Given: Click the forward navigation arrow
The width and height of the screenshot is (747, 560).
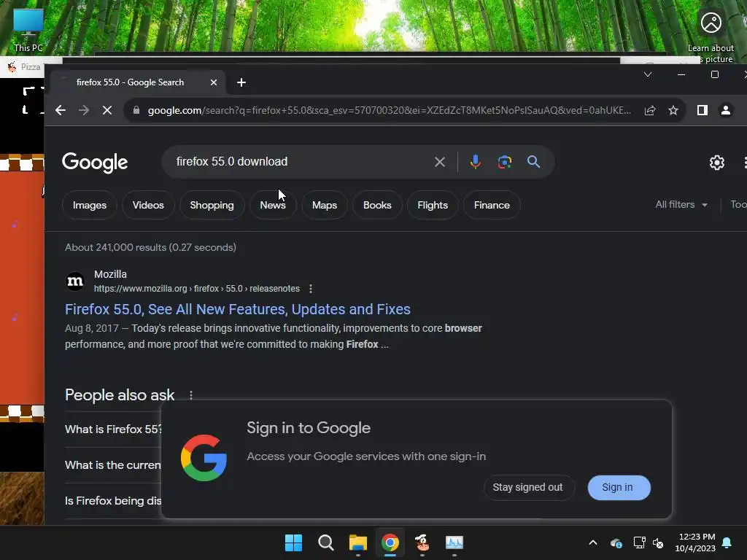Looking at the screenshot, I should [x=84, y=111].
